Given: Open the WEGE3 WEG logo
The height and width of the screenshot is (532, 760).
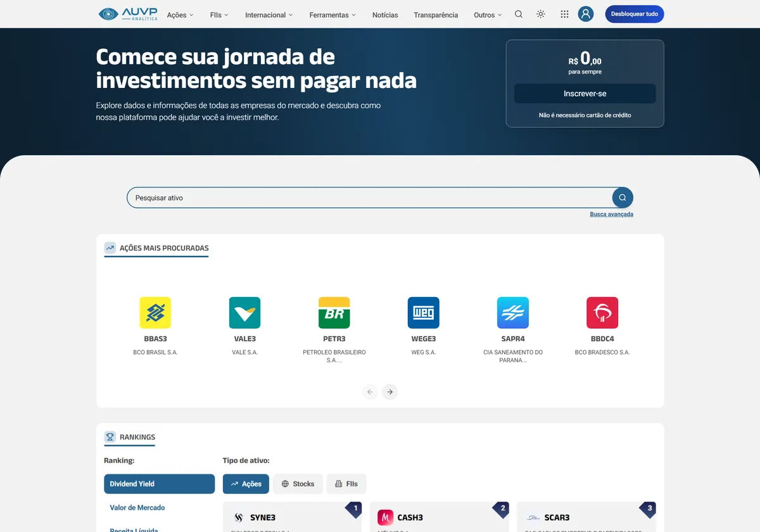Looking at the screenshot, I should (x=423, y=313).
